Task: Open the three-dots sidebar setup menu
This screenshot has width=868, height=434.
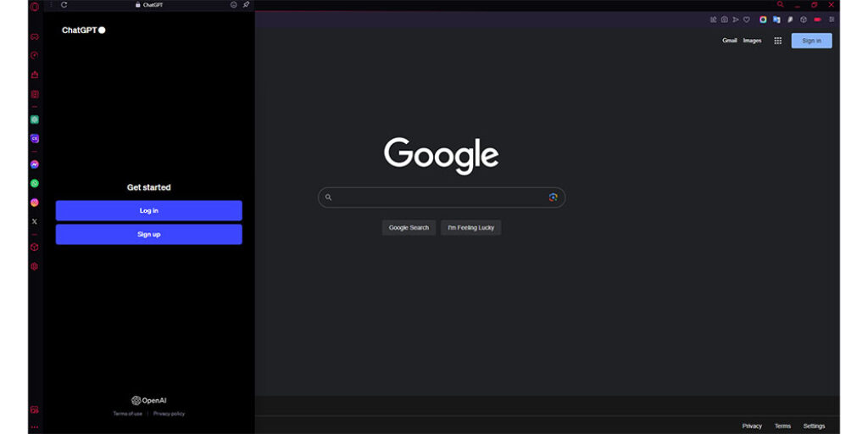Action: click(x=34, y=427)
